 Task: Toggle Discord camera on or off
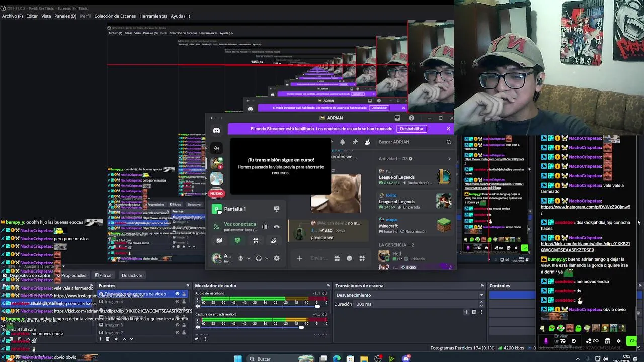[x=219, y=241]
